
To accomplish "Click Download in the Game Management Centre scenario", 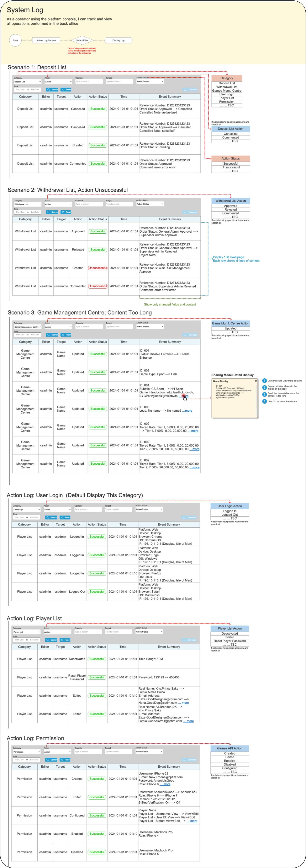I will 191,335.
